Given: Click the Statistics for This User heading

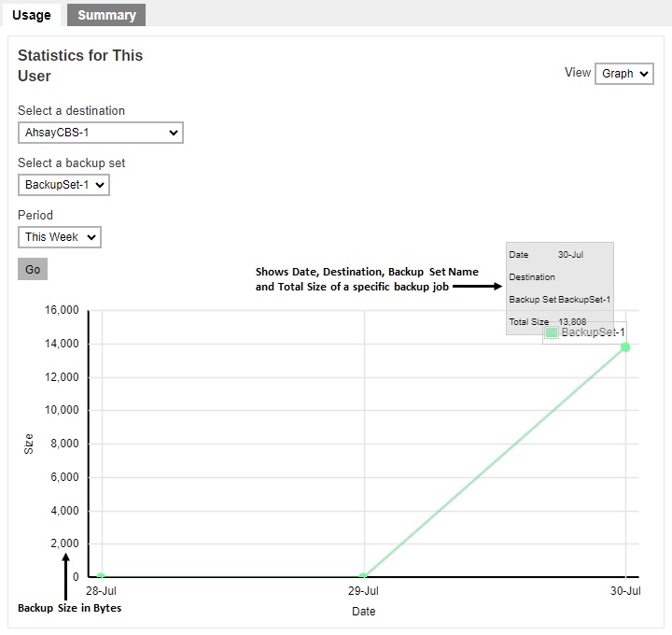Looking at the screenshot, I should click(80, 65).
